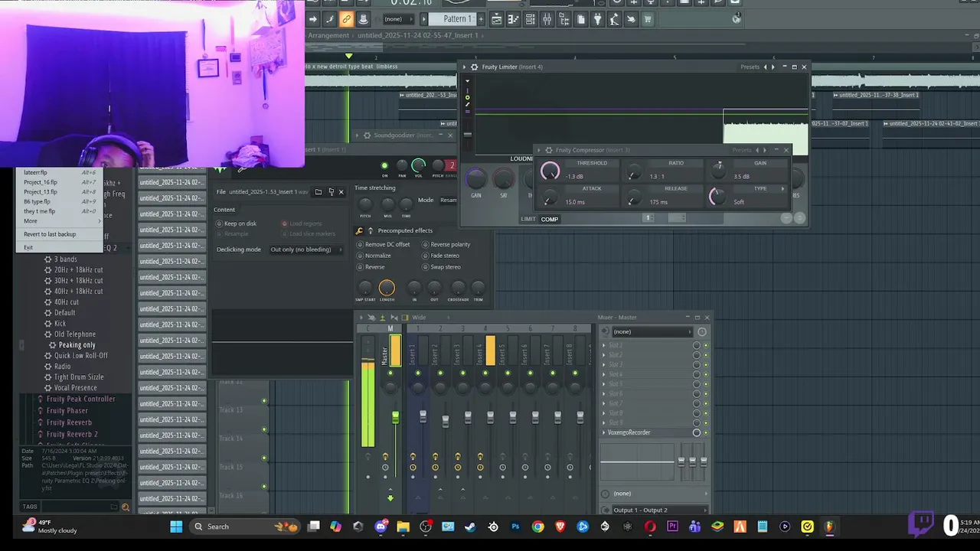980x551 pixels.
Task: Expand the More submenu
Action: tap(59, 221)
